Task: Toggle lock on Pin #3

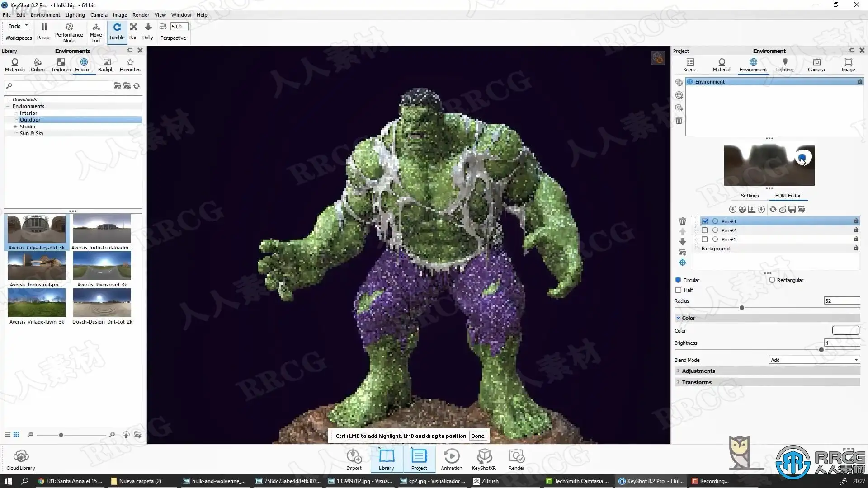Action: [855, 221]
